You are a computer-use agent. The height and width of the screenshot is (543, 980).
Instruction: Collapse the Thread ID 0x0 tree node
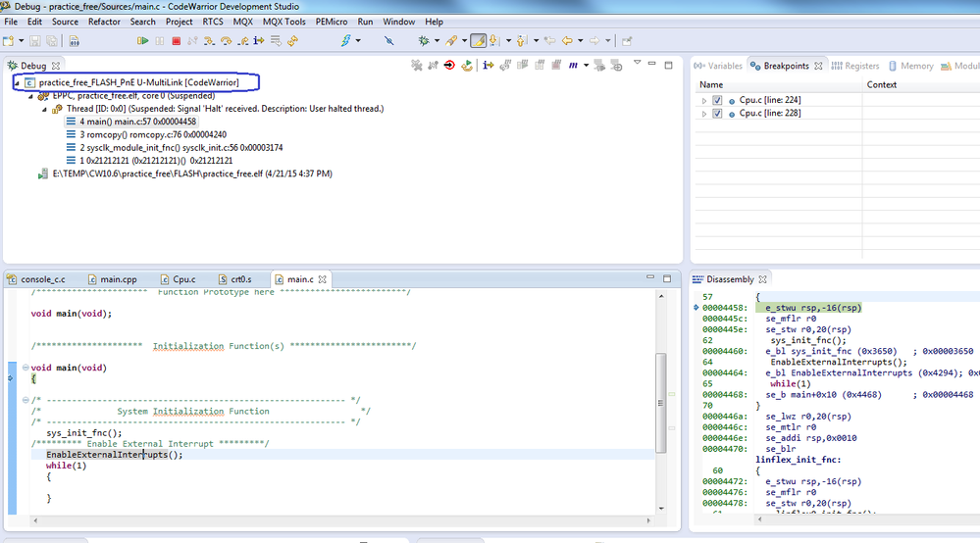[x=44, y=109]
